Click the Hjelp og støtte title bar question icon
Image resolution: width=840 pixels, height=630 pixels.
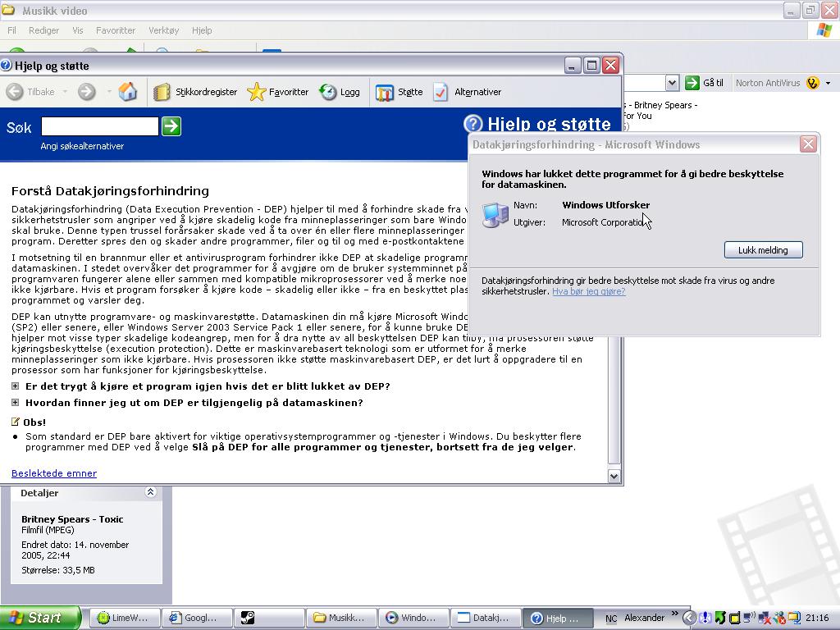[x=7, y=66]
